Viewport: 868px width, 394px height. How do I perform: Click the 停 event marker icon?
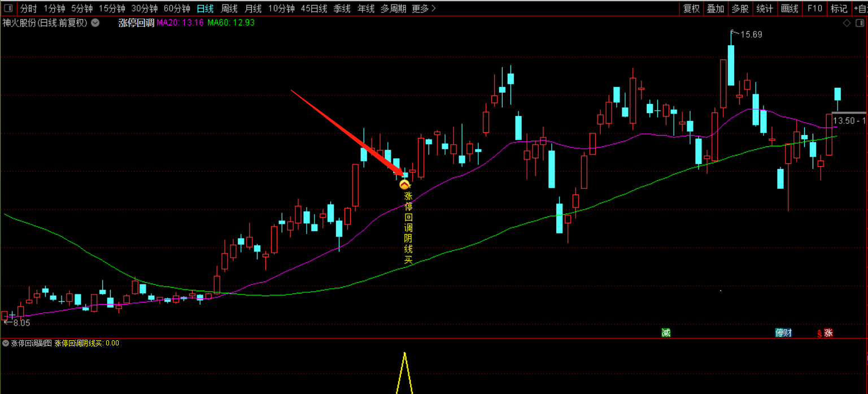[x=779, y=333]
